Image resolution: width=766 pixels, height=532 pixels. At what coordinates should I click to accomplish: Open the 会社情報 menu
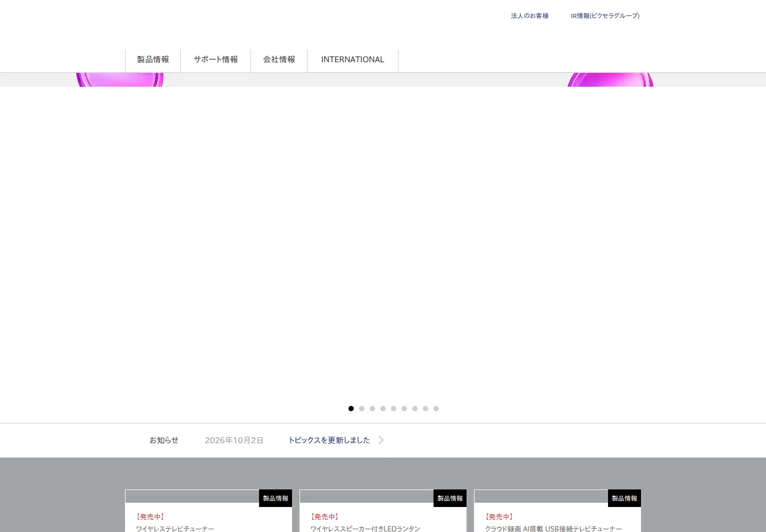(279, 60)
